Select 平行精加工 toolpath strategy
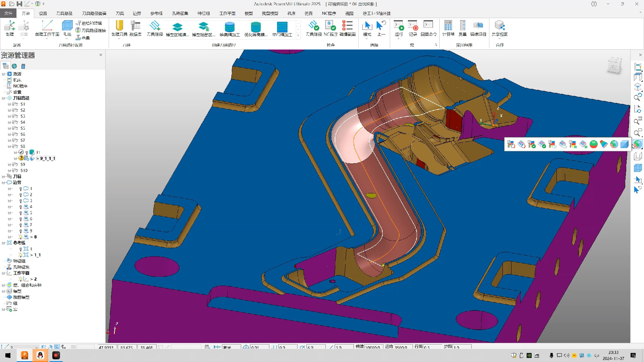Viewport: 644px width, 362px height. coord(282,27)
